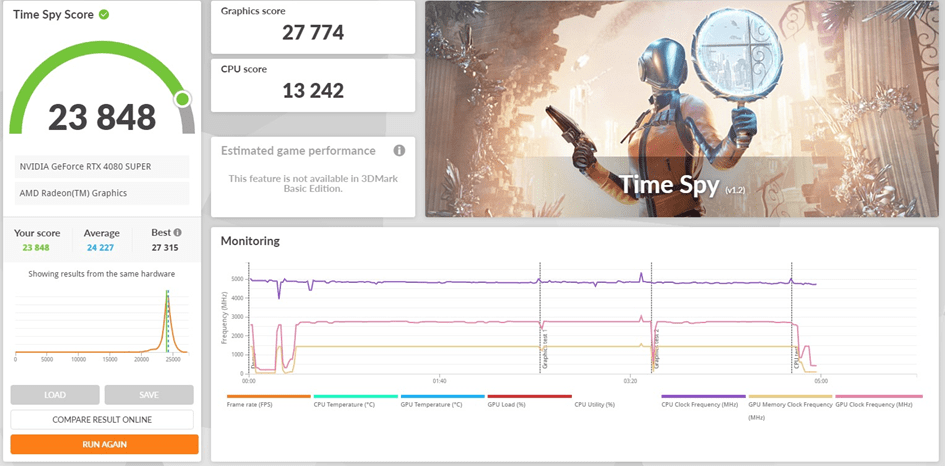The height and width of the screenshot is (466, 945).
Task: Click the CPU score value 13 242
Action: (x=313, y=90)
